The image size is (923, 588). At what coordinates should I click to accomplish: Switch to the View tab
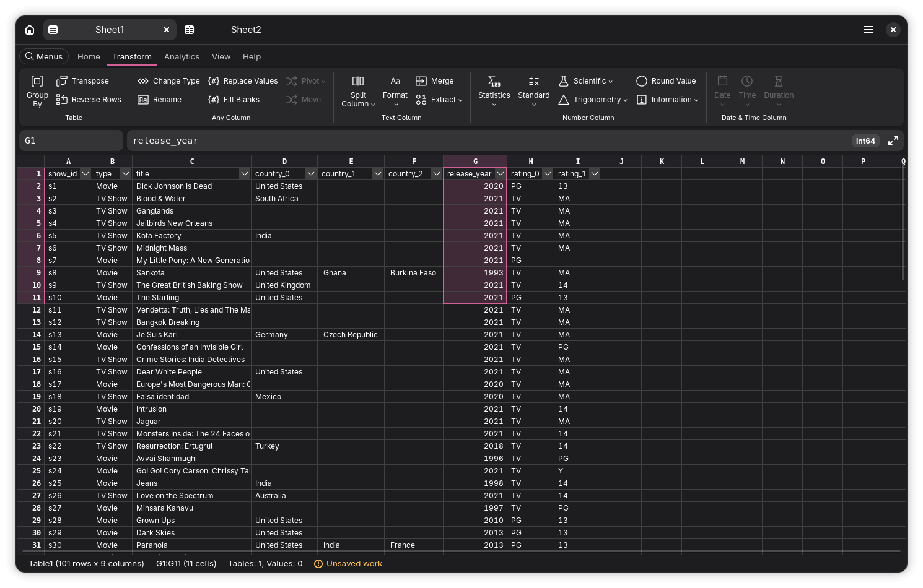221,56
